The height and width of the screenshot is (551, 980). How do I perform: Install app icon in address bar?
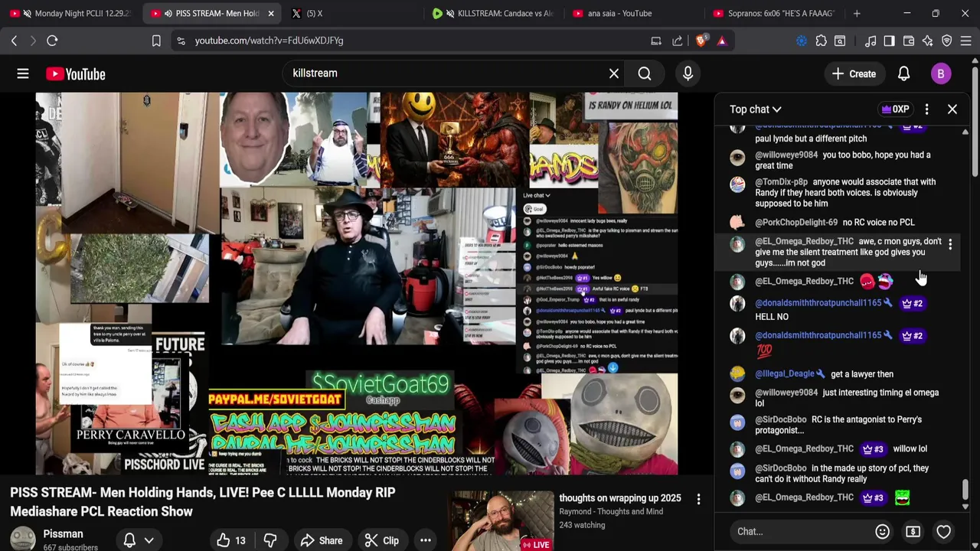coord(656,41)
